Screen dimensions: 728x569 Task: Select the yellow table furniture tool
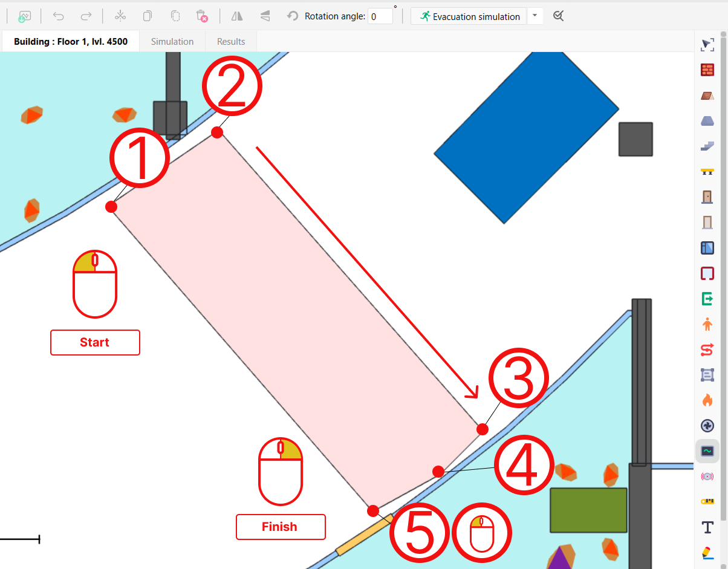[707, 172]
